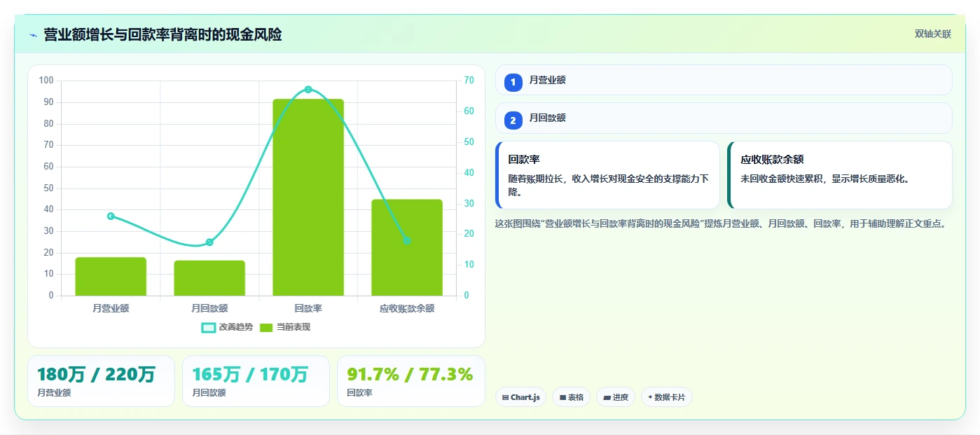
Task: Click the lightning icon beside the title
Action: tap(33, 34)
